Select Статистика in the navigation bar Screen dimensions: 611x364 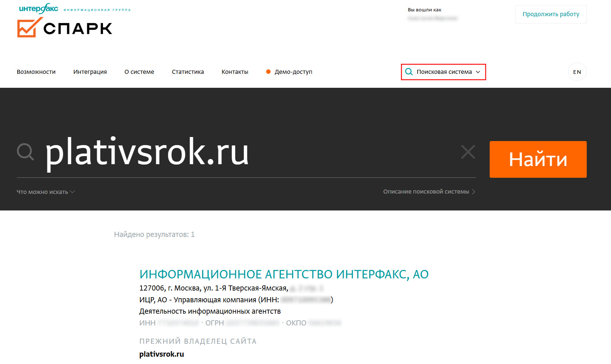pos(188,72)
